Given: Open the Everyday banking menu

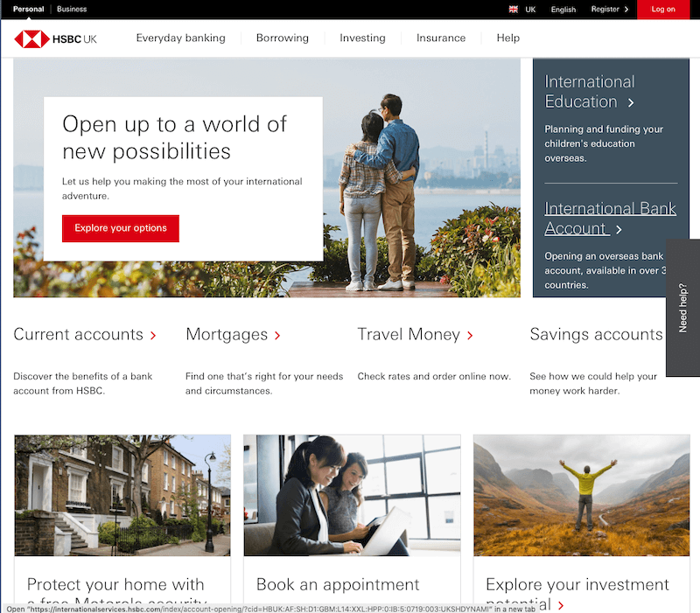Looking at the screenshot, I should point(181,38).
